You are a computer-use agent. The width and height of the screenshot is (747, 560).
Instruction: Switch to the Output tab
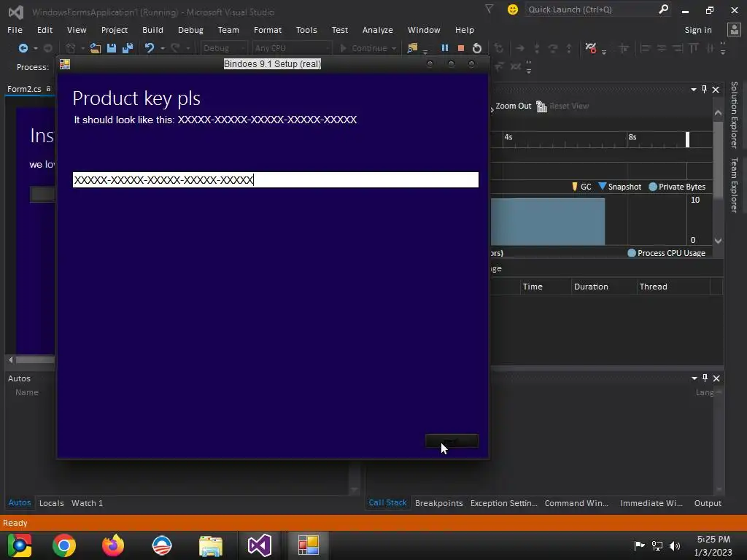(708, 503)
